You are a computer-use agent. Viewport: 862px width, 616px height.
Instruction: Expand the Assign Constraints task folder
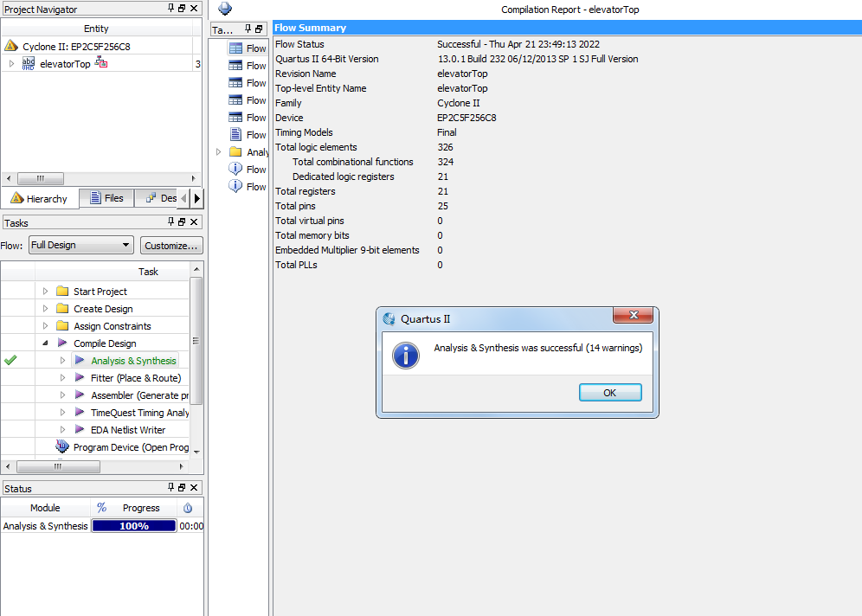point(46,326)
